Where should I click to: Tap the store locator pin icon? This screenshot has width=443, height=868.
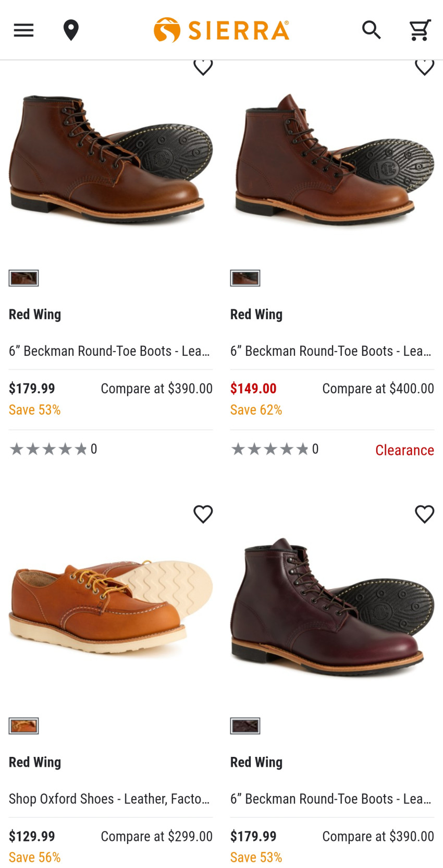(71, 30)
